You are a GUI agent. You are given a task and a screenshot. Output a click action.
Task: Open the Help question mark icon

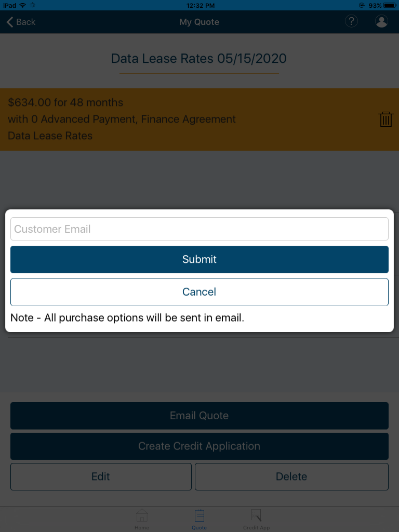coord(351,21)
